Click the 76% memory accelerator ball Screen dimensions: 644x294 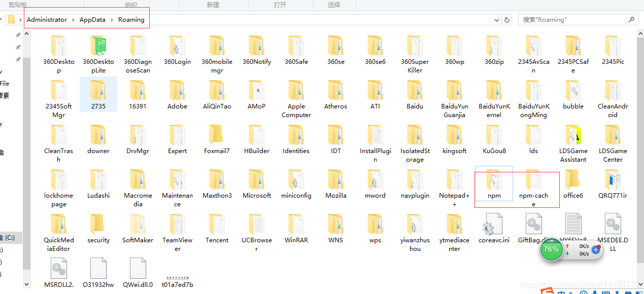pyautogui.click(x=551, y=249)
